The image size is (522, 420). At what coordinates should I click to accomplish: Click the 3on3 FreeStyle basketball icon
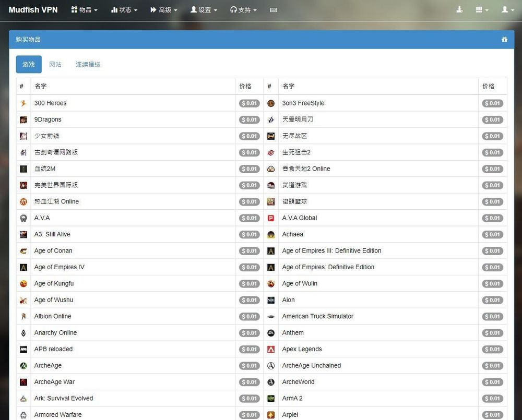(x=271, y=103)
